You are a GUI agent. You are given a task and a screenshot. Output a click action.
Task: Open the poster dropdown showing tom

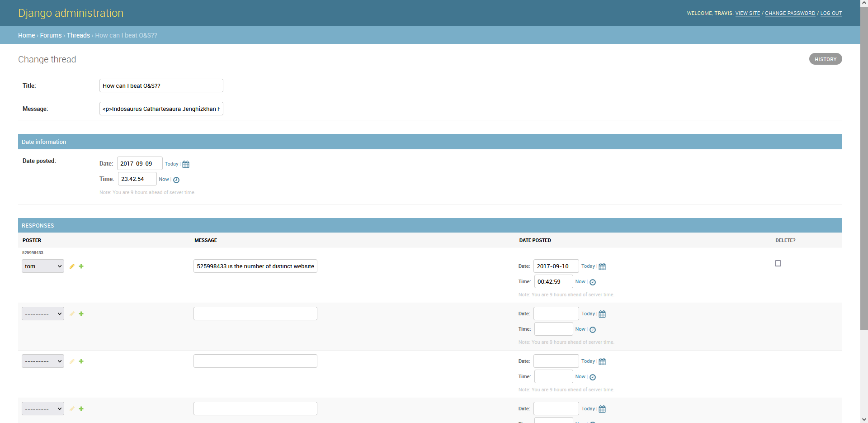43,266
